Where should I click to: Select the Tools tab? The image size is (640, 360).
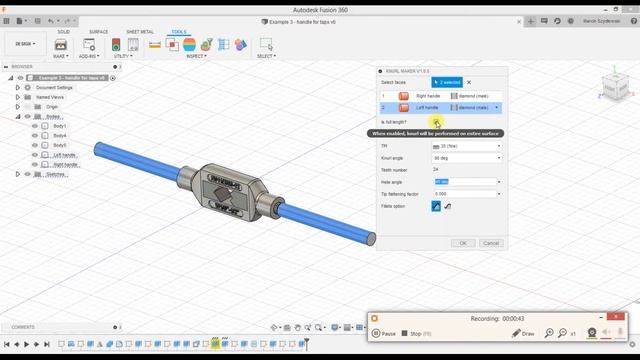[179, 32]
